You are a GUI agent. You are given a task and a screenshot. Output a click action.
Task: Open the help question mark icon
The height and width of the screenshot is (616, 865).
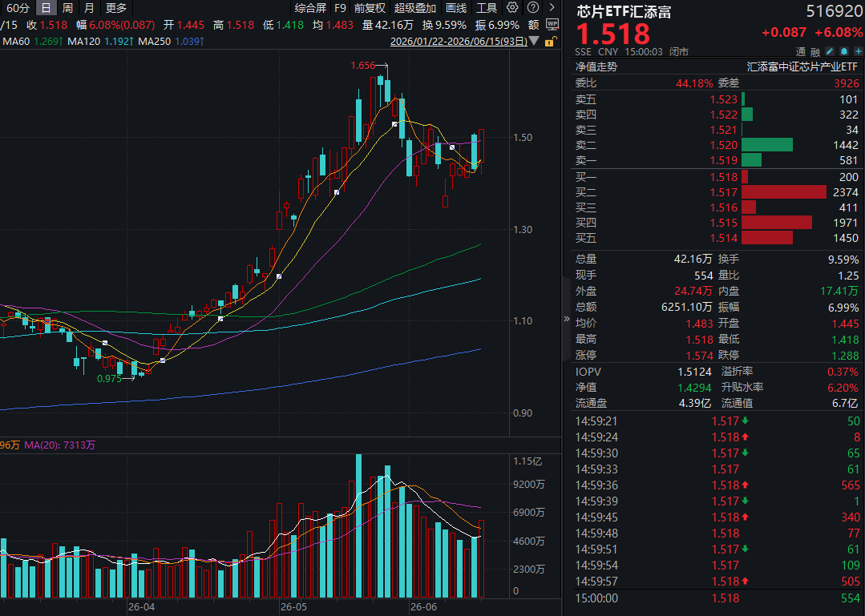[533, 8]
